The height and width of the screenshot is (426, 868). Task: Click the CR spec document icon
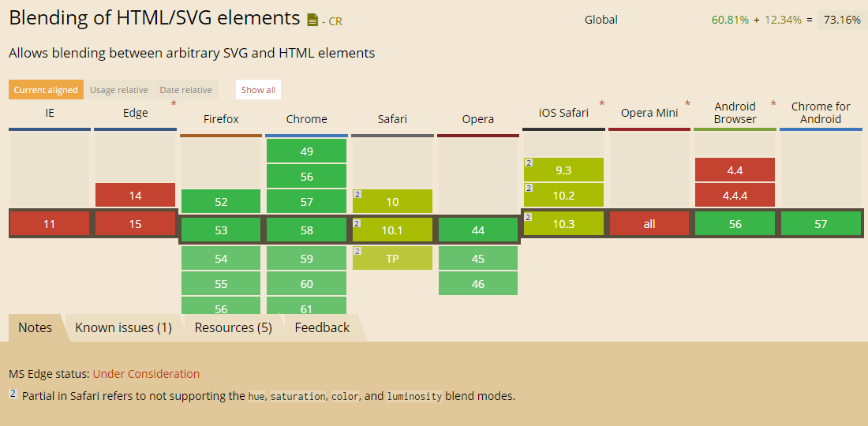pyautogui.click(x=312, y=20)
